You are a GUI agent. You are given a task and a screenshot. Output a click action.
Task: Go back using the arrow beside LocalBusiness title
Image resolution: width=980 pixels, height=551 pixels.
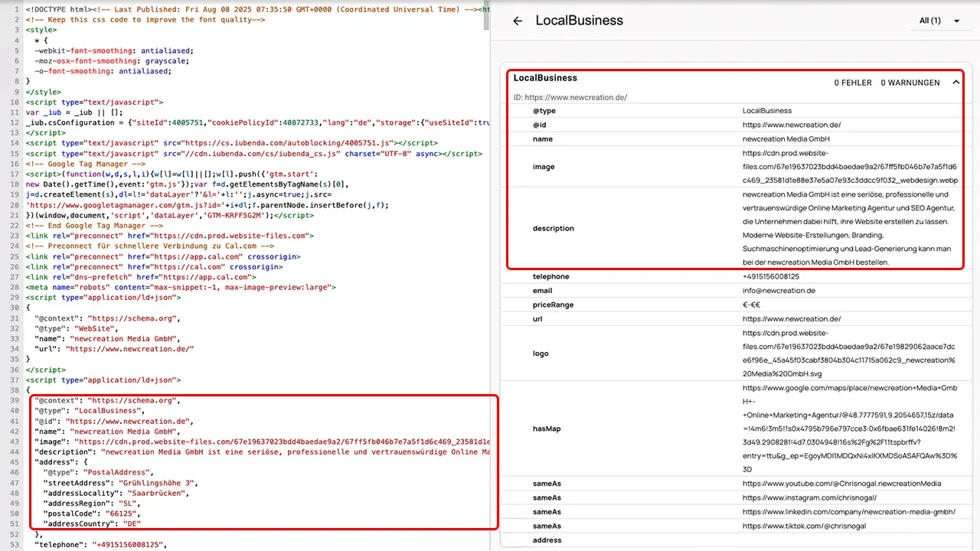pyautogui.click(x=518, y=21)
